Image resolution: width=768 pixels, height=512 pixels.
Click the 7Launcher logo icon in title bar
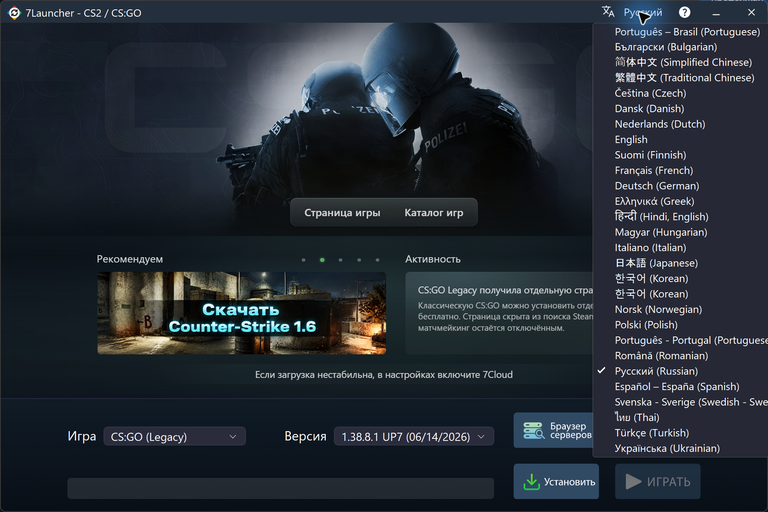click(14, 13)
